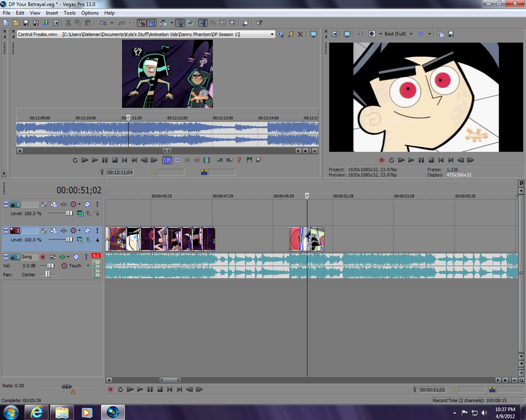Open project Properties from the toolbar
Viewport: 526px width, 420px height.
tap(56, 23)
